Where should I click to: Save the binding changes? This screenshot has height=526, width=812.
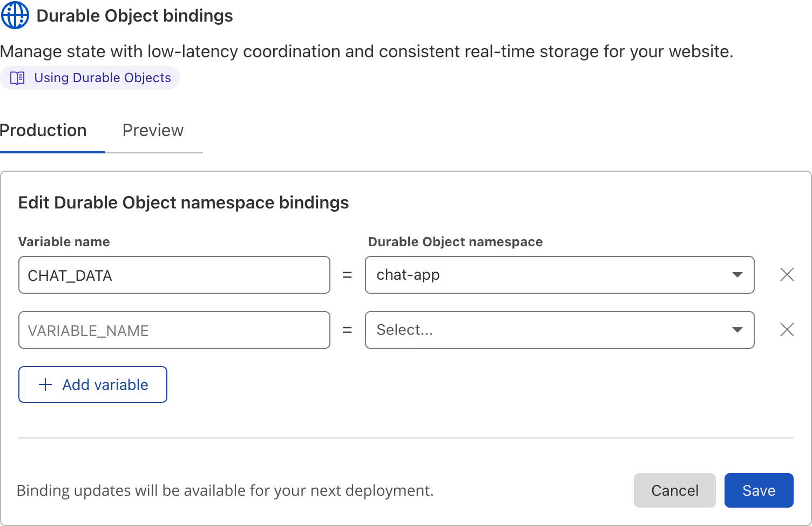(759, 490)
